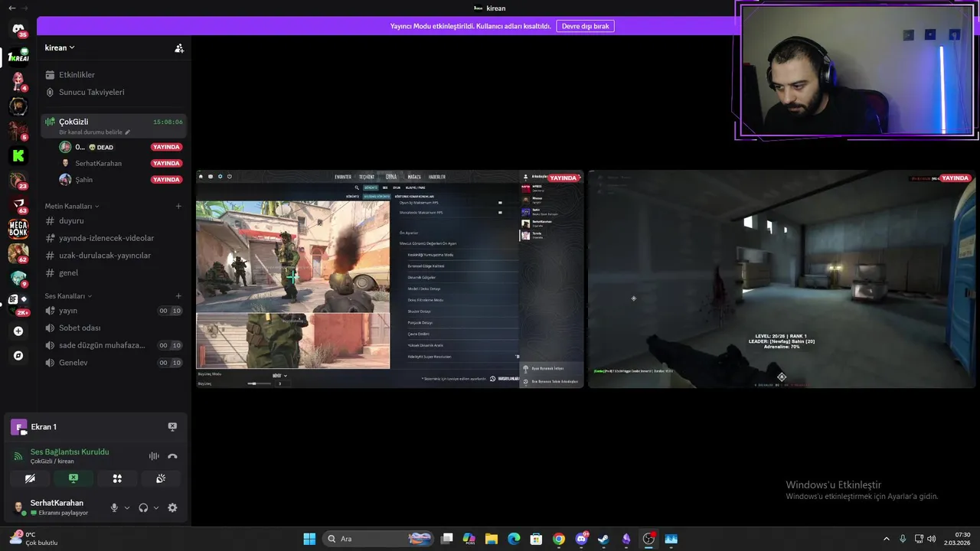Open the create invite icon beside kirean
The image size is (980, 551).
(179, 48)
